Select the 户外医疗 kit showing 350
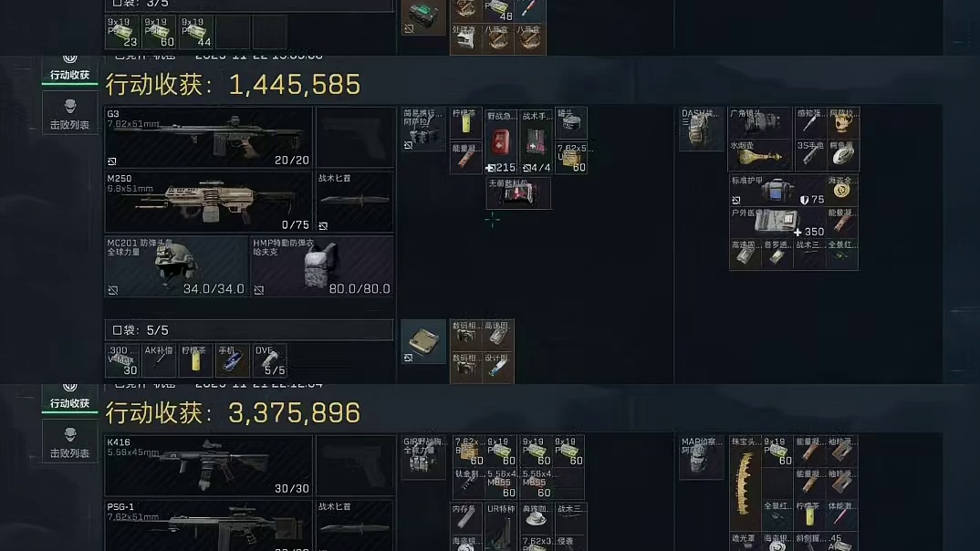The width and height of the screenshot is (980, 551). (777, 222)
